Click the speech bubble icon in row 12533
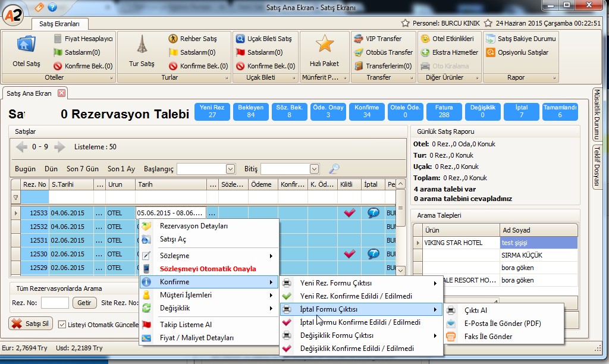 coord(373,213)
